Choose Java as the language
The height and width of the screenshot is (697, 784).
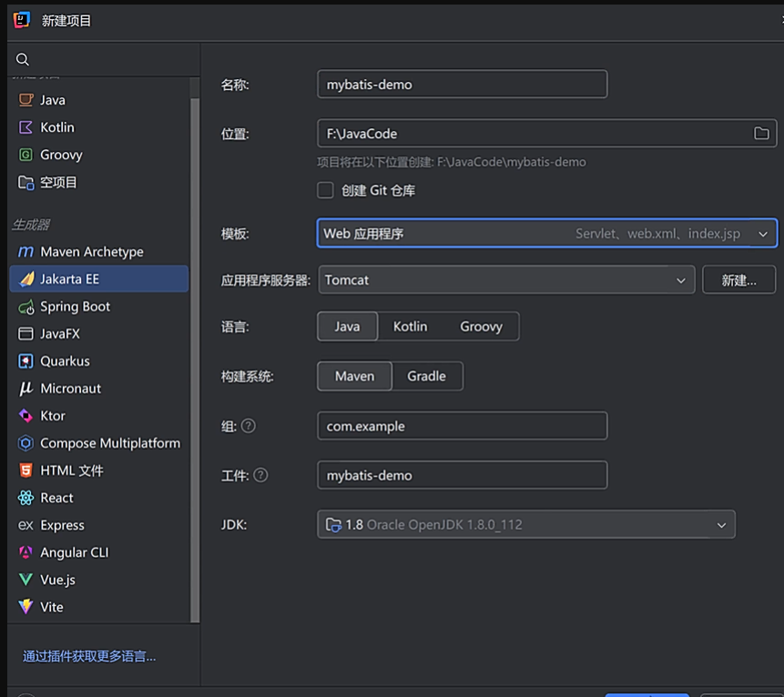pos(348,327)
